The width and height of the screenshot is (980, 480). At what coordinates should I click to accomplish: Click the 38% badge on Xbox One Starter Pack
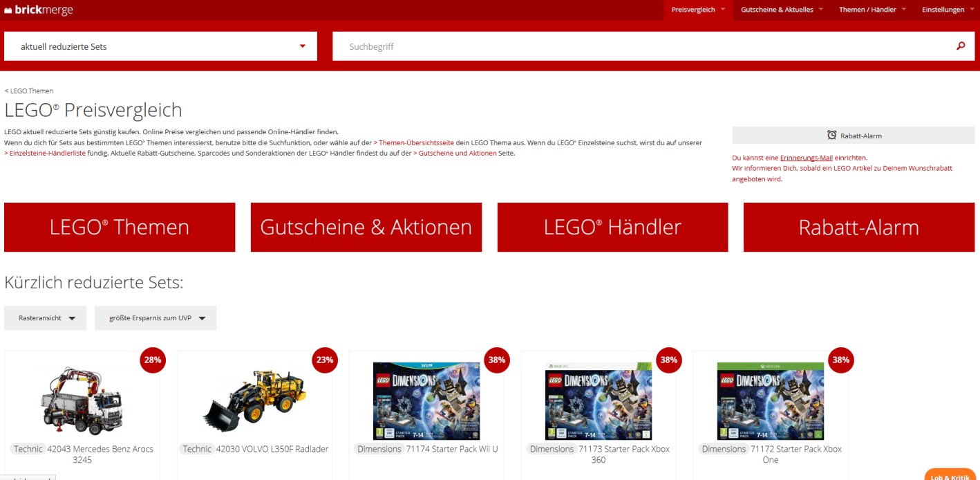841,360
